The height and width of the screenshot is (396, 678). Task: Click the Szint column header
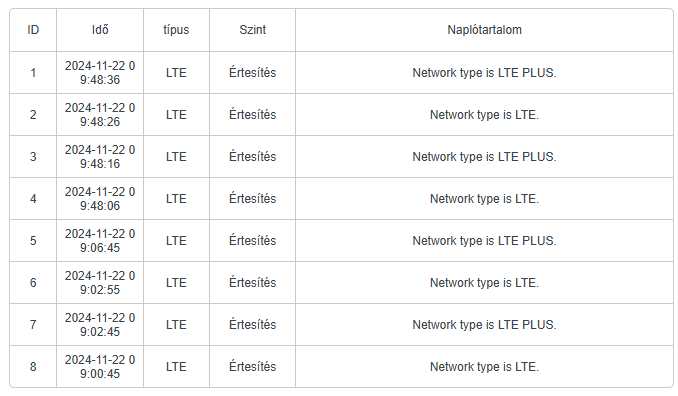click(x=253, y=30)
